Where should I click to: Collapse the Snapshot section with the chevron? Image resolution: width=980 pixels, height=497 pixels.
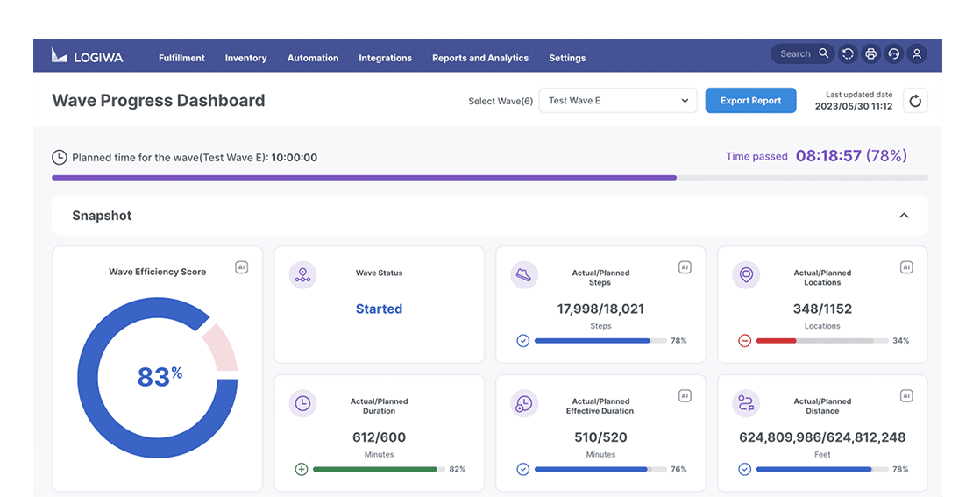point(904,216)
